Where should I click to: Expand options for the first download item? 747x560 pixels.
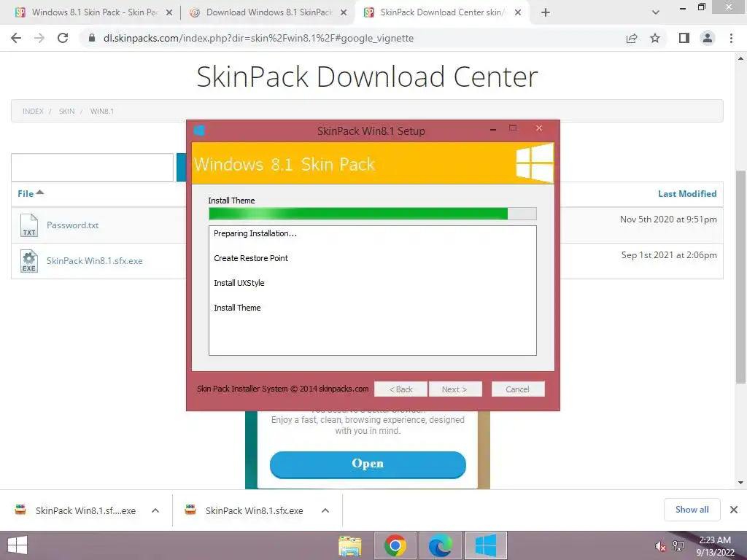pos(155,510)
